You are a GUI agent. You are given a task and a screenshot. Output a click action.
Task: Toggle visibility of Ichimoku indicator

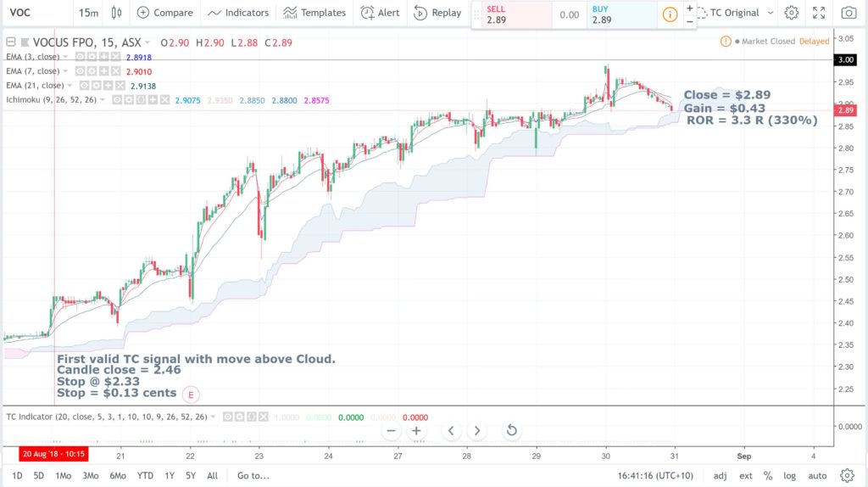click(117, 100)
